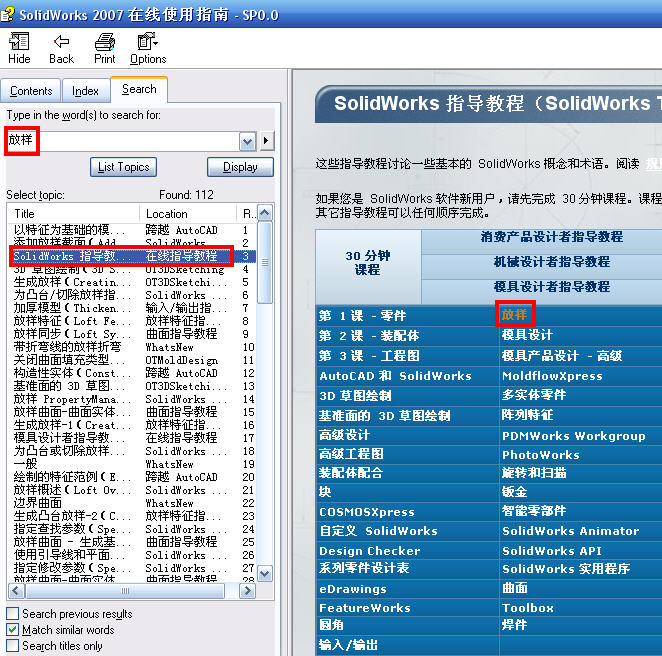The width and height of the screenshot is (662, 656).
Task: Sort results by the Title column
Action: [73, 214]
